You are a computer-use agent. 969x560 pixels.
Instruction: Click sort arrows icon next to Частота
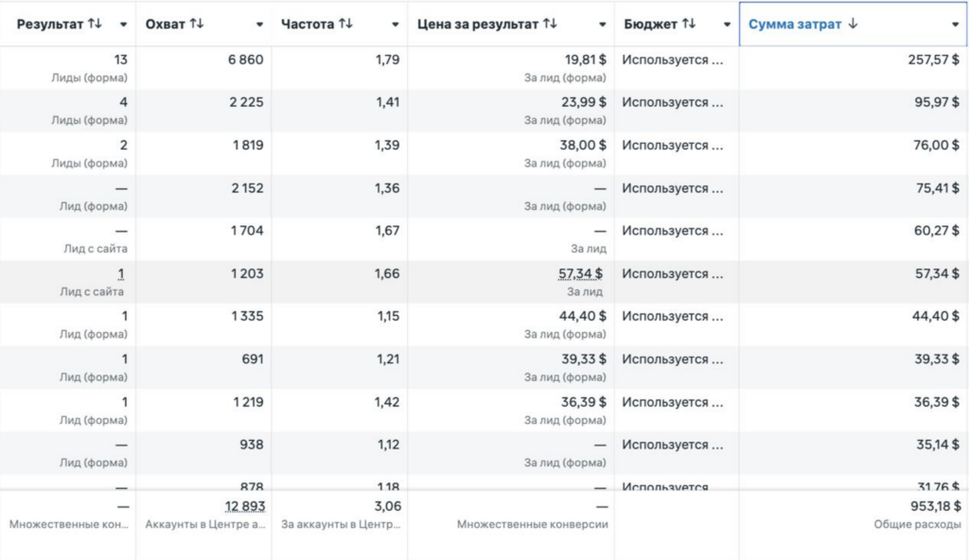[x=345, y=24]
